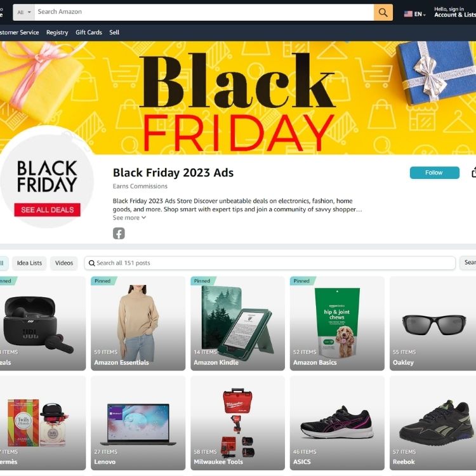Open the Sell link
The width and height of the screenshot is (476, 476).
pyautogui.click(x=114, y=32)
